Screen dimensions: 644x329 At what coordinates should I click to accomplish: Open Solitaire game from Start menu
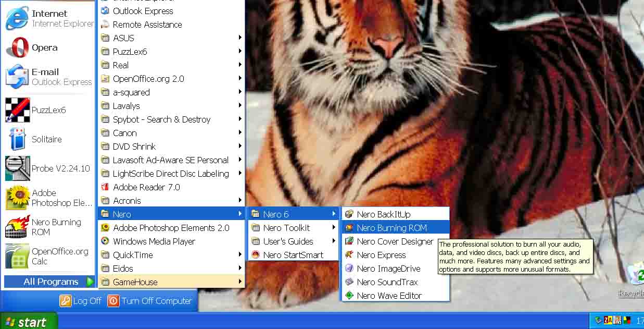(x=49, y=139)
